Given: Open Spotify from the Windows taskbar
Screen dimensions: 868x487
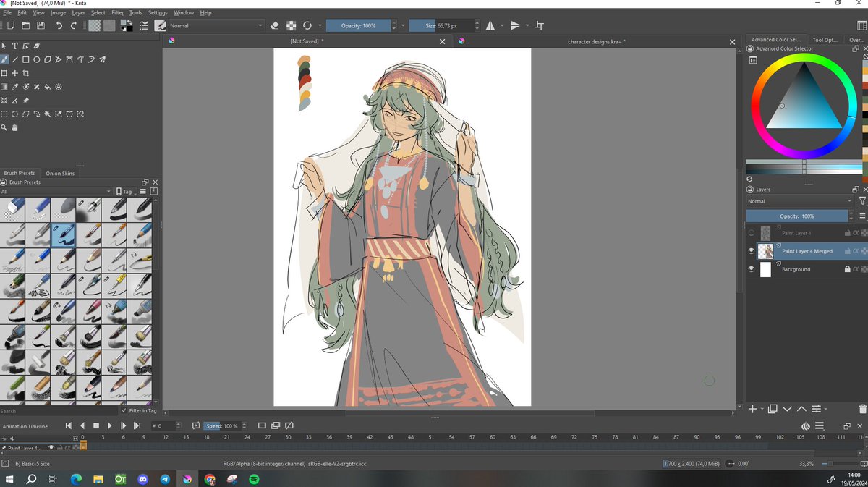Looking at the screenshot, I should pyautogui.click(x=255, y=479).
